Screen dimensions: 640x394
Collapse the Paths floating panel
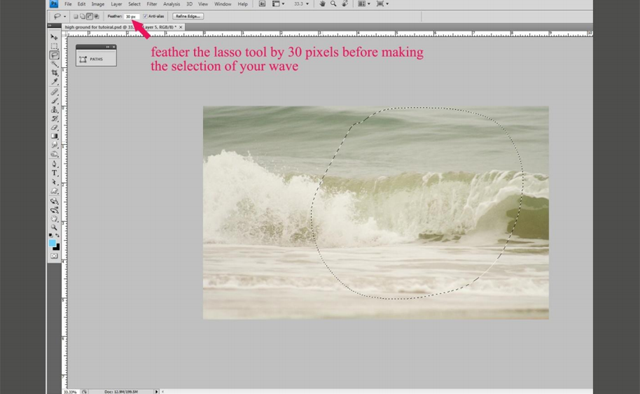(108, 47)
